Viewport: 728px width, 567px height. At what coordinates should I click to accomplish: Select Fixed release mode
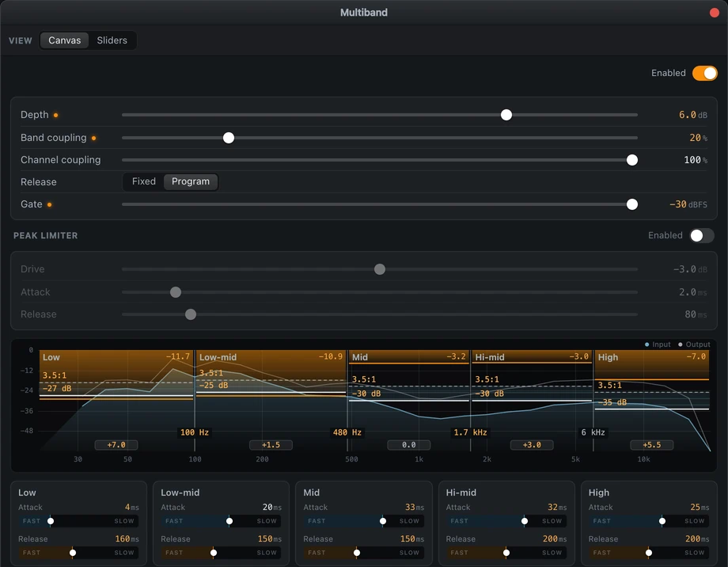143,181
